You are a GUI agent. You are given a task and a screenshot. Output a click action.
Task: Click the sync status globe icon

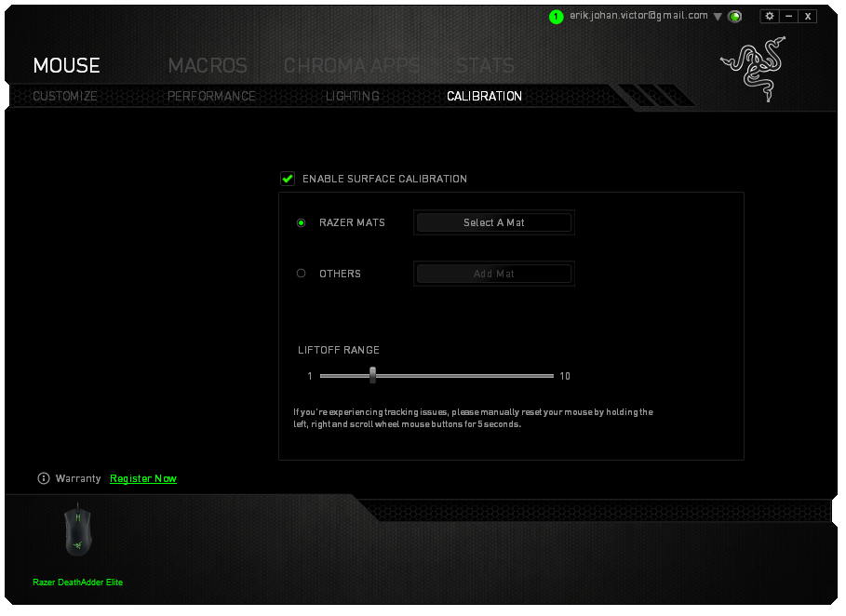pyautogui.click(x=734, y=16)
